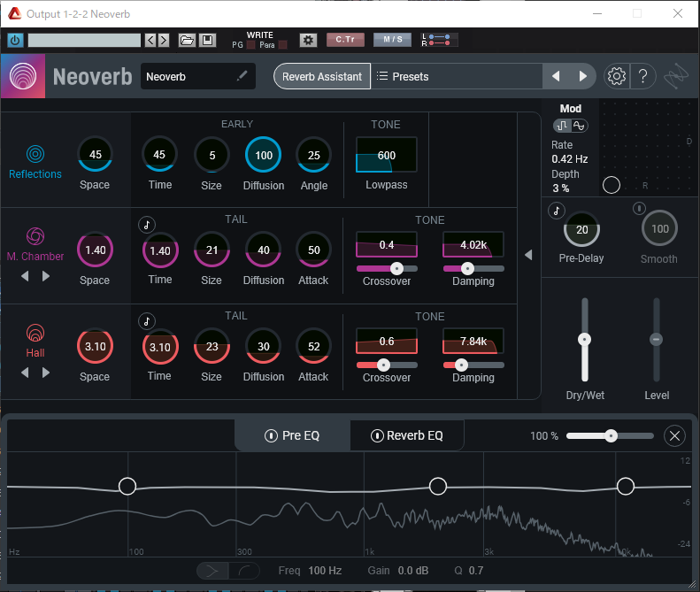Switch Hall to next type
The width and height of the screenshot is (700, 592).
coord(45,373)
